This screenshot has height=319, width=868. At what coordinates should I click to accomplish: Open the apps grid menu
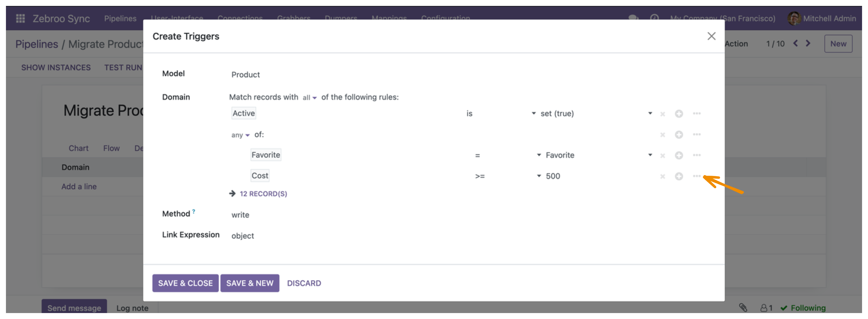pyautogui.click(x=21, y=18)
